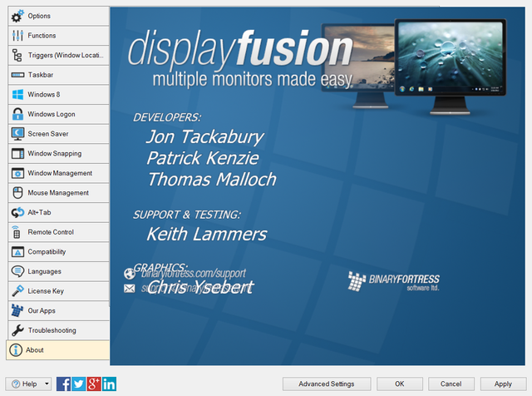Open the Remote Control tab label
This screenshot has width=532, height=396.
pos(51,232)
